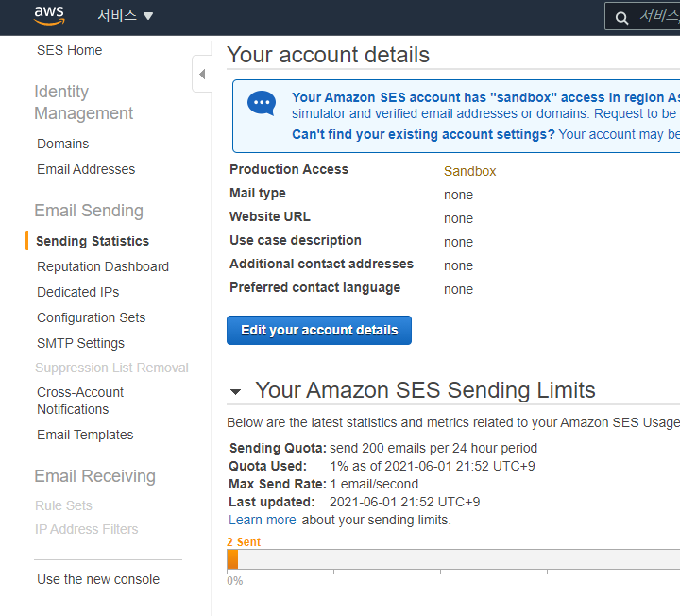Navigate to Dedicated IPs
Image resolution: width=680 pixels, height=616 pixels.
pyautogui.click(x=78, y=292)
